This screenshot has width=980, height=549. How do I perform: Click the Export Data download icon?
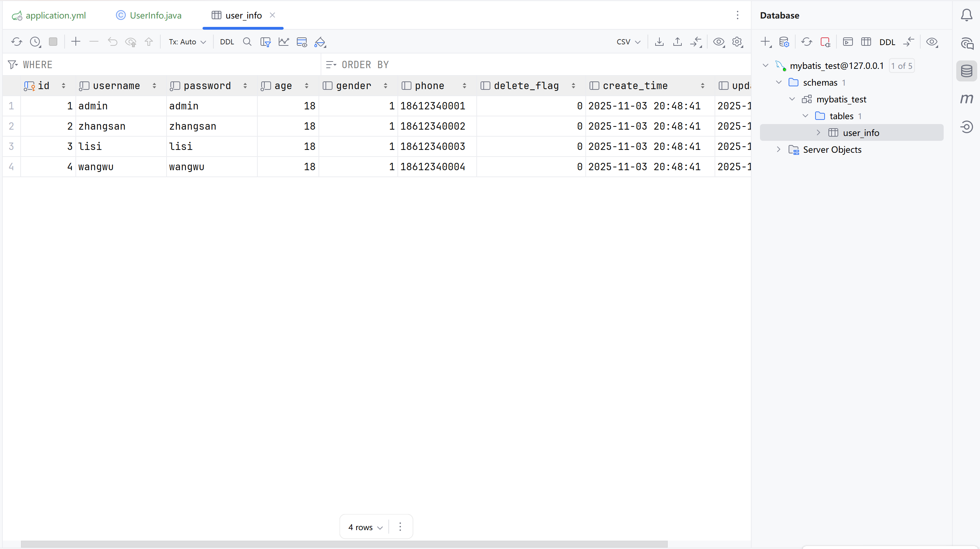(x=659, y=42)
